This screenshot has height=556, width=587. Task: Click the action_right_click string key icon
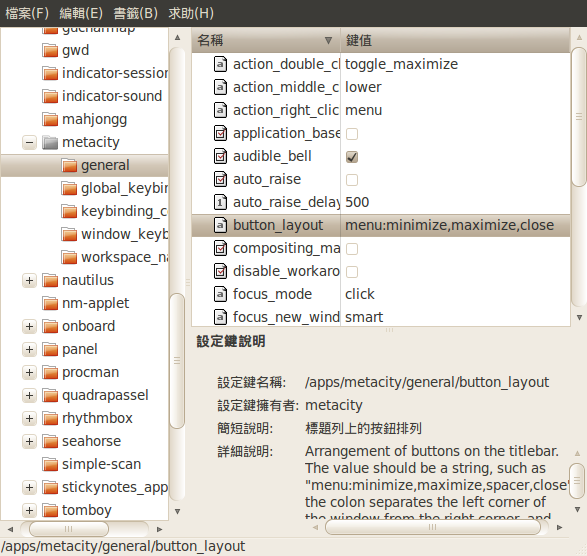[220, 110]
